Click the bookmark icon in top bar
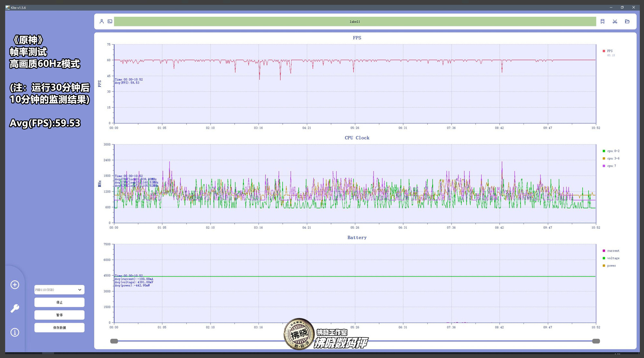 (602, 21)
